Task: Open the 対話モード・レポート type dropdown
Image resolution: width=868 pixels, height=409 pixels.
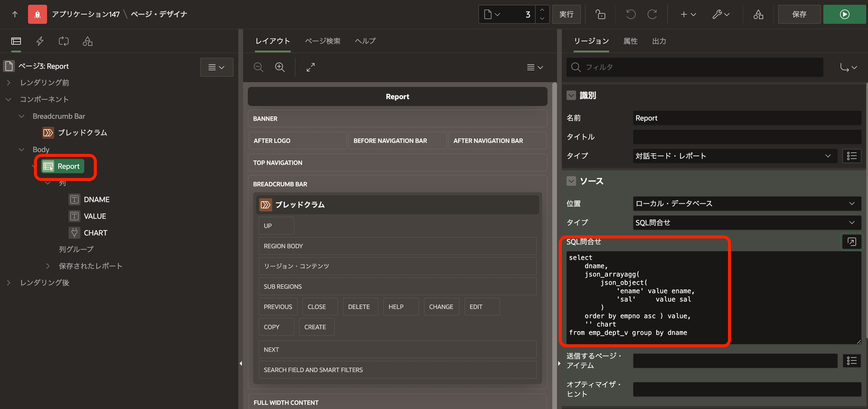Action: (x=735, y=156)
